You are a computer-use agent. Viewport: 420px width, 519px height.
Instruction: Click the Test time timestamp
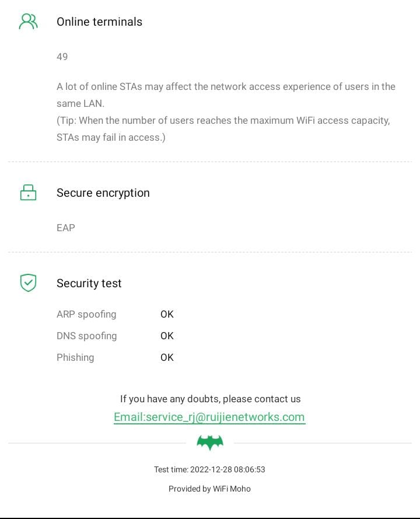click(x=209, y=469)
